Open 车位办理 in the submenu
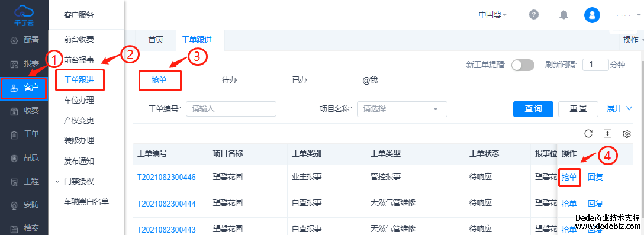The height and width of the screenshot is (235, 644). coord(79,100)
